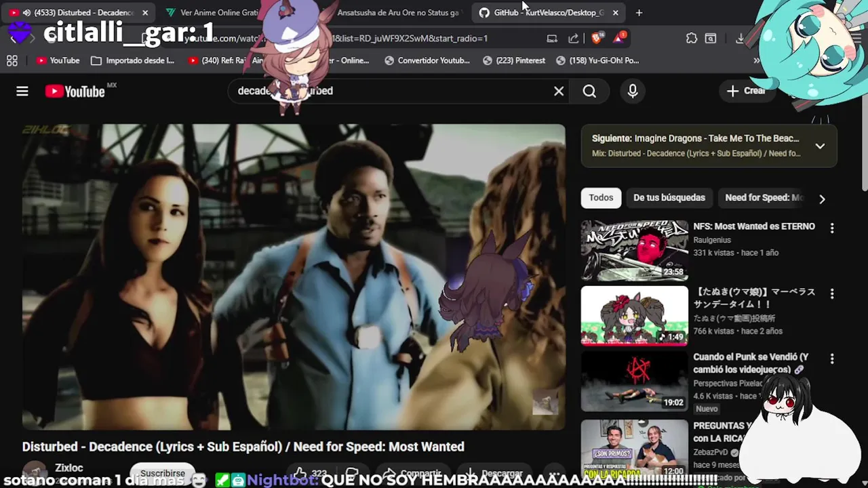The width and height of the screenshot is (868, 488).
Task: Click the 'Cuando el Punk se Vendió' title
Action: click(x=751, y=363)
